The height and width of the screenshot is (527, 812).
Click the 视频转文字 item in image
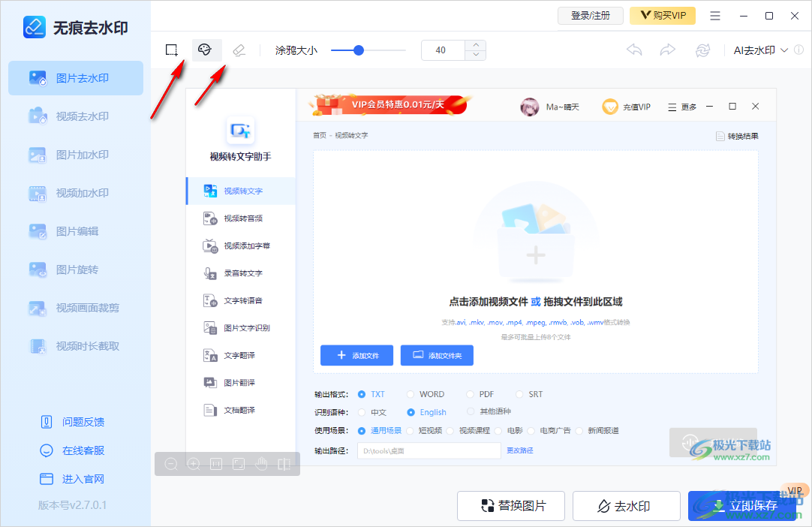(x=241, y=191)
